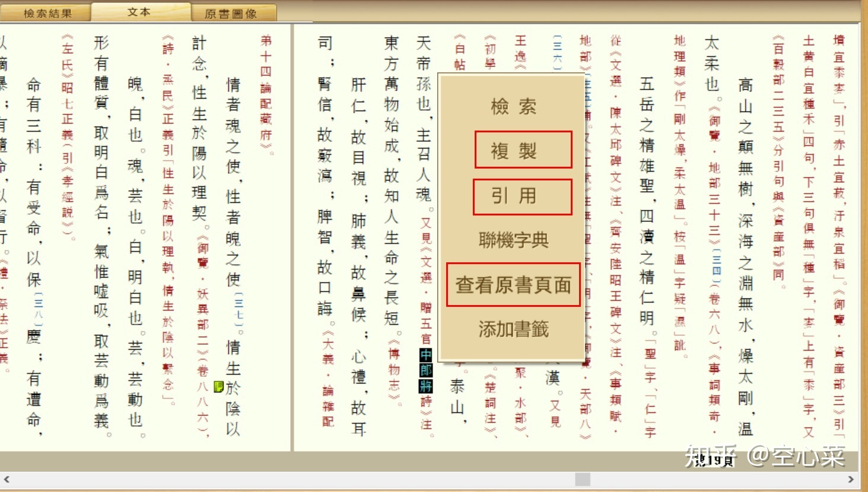Click 添加書籤 to add a bookmark
Viewport: 868px width, 492px height.
pos(513,329)
